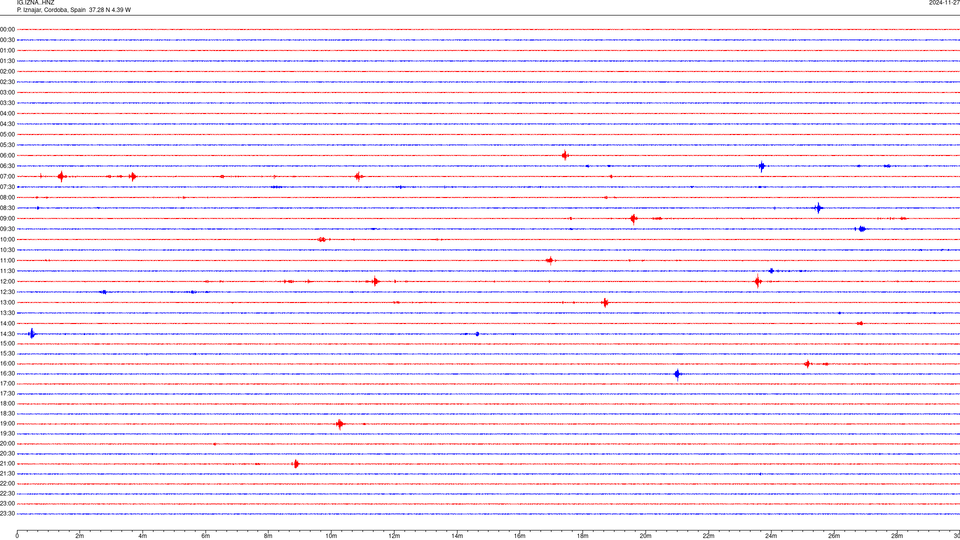Click the blue event spike on the 16:30 trace
960x540 pixels.
(677, 374)
